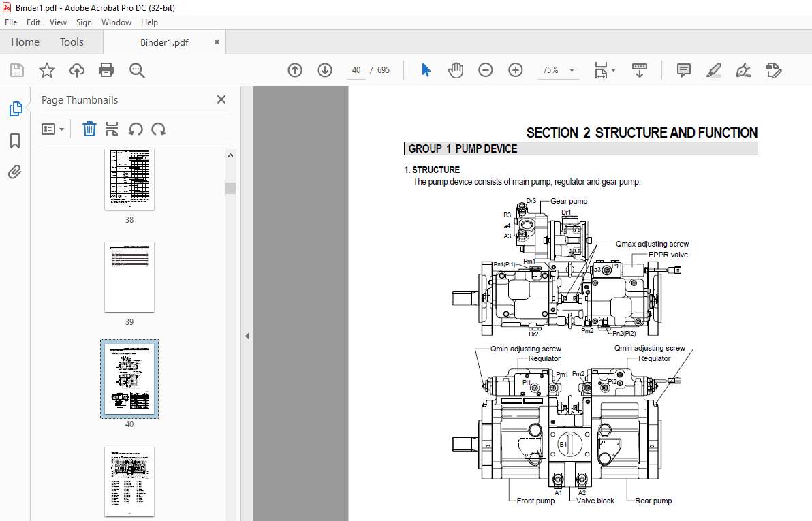Image resolution: width=812 pixels, height=521 pixels.
Task: Activate the Hand pan tool
Action: point(456,70)
